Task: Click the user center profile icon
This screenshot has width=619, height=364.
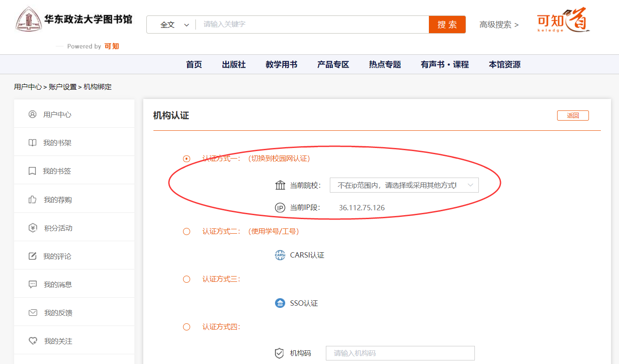Action: click(32, 114)
